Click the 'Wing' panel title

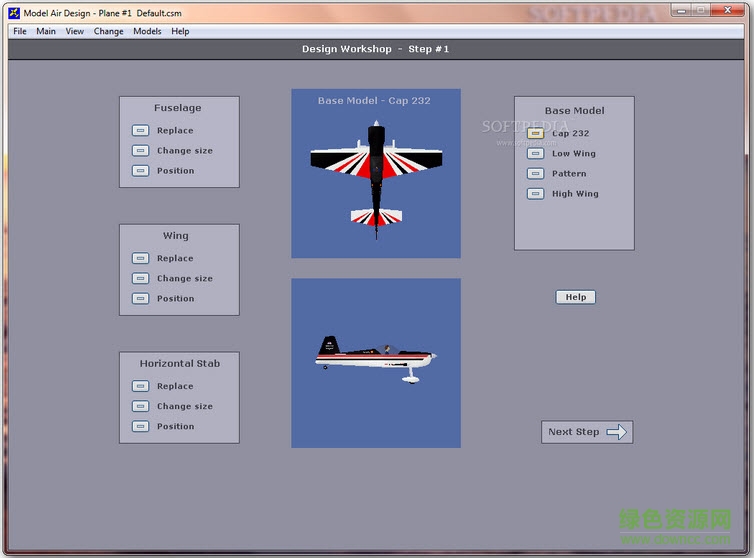point(176,236)
